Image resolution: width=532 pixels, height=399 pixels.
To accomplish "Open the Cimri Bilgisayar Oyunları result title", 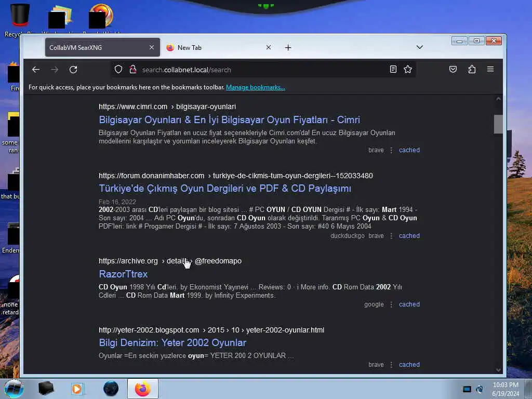I will point(229,120).
